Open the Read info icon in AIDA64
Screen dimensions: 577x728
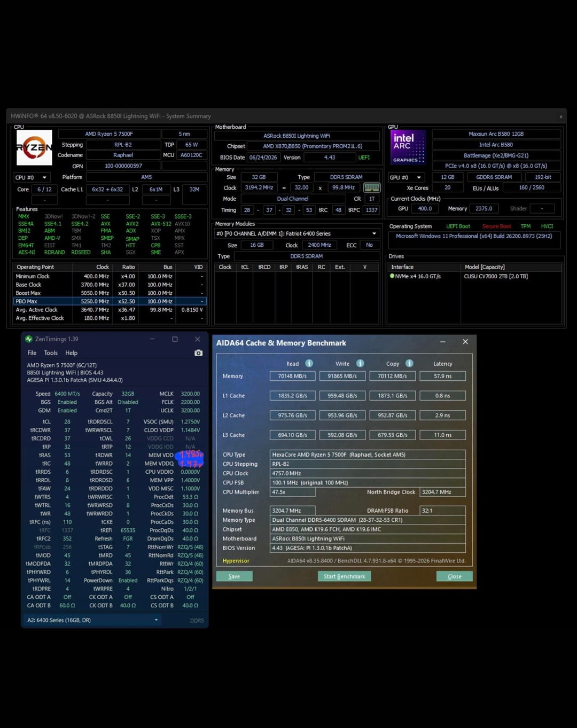tap(309, 363)
